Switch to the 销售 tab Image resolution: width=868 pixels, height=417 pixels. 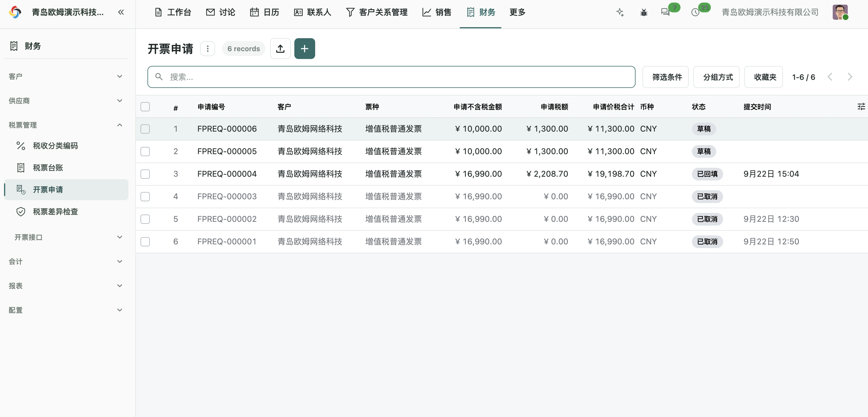437,12
